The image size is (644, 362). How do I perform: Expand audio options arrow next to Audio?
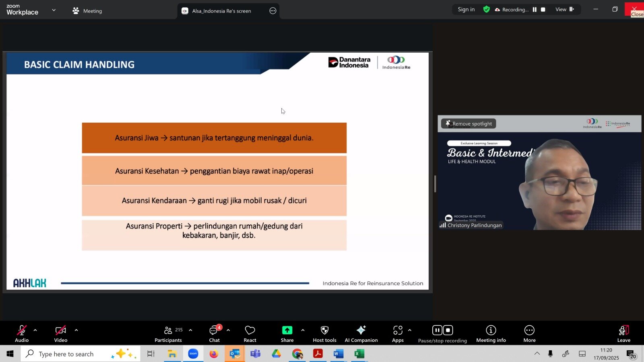tap(35, 330)
